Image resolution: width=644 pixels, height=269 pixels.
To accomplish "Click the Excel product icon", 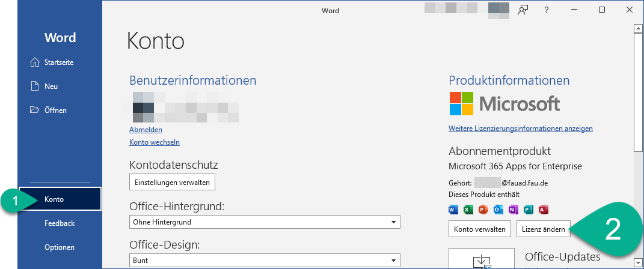I will point(468,210).
